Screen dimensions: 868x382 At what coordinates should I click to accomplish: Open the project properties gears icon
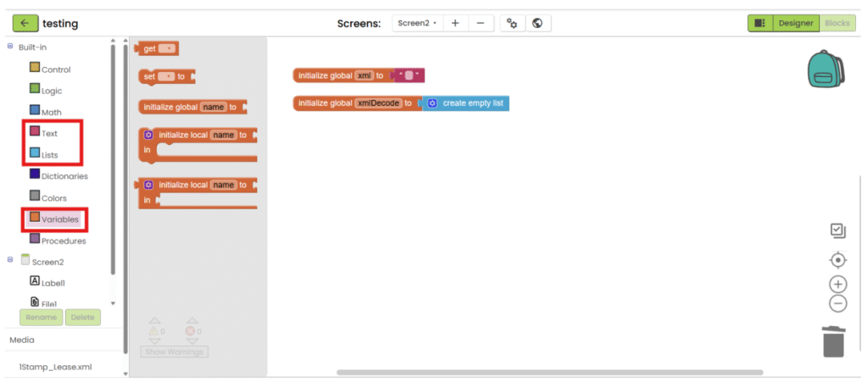point(510,23)
